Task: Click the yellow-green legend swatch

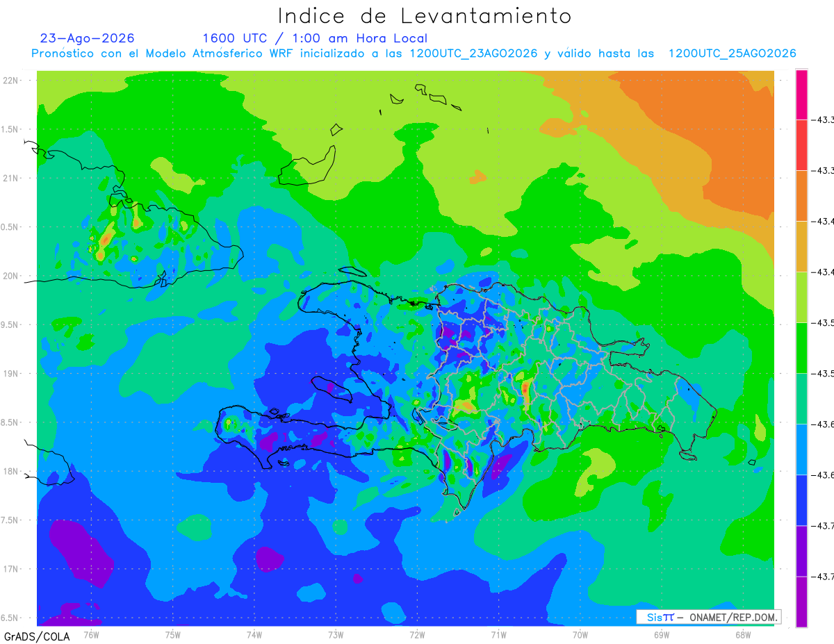Action: tap(801, 297)
